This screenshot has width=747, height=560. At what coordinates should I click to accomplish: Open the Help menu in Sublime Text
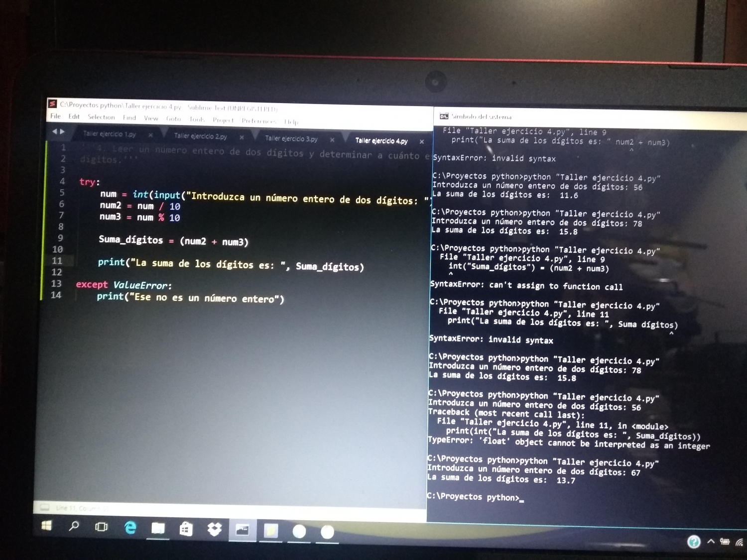pyautogui.click(x=291, y=121)
